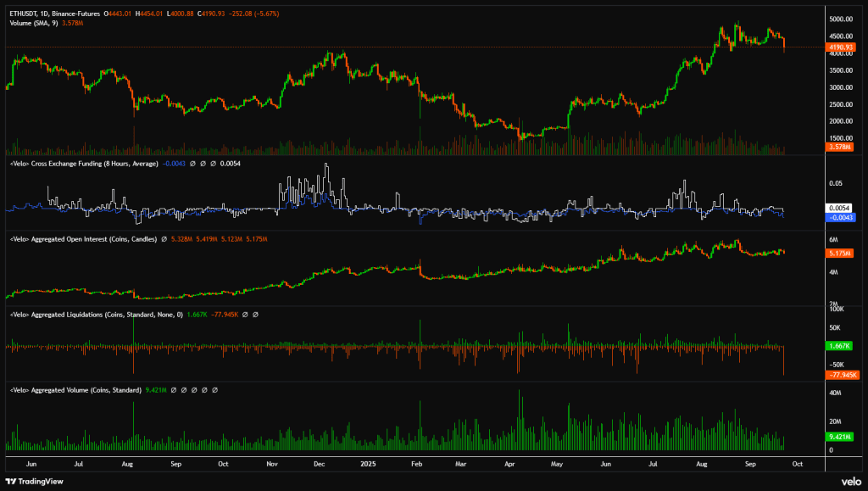Click the orange 4190.93 current price axis tag
Image resolution: width=868 pixels, height=491 pixels.
tap(840, 47)
